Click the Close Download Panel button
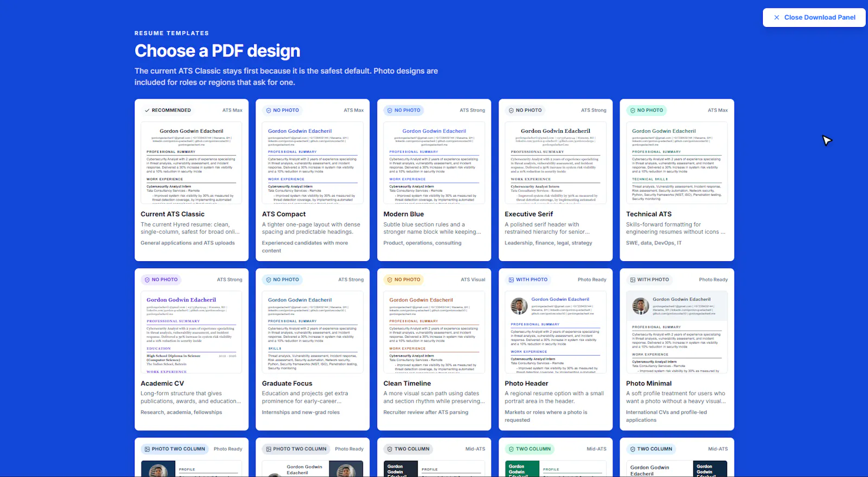The width and height of the screenshot is (868, 477). [814, 17]
